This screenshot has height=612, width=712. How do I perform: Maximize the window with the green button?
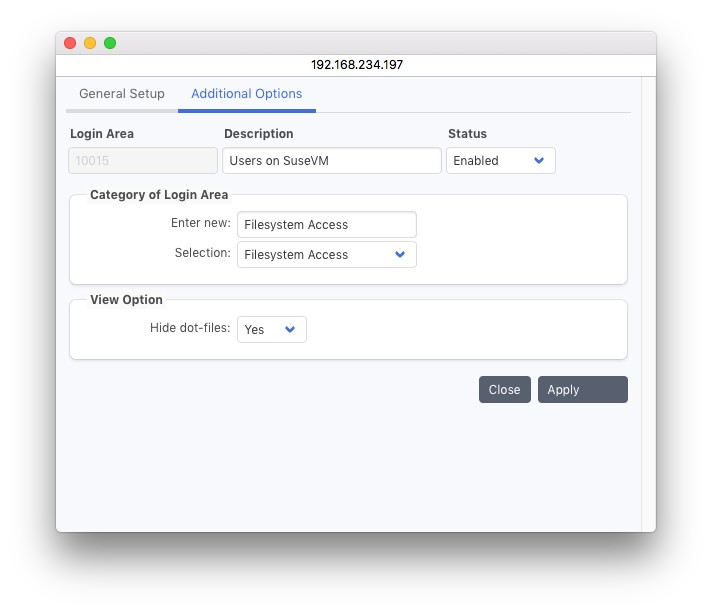(110, 43)
